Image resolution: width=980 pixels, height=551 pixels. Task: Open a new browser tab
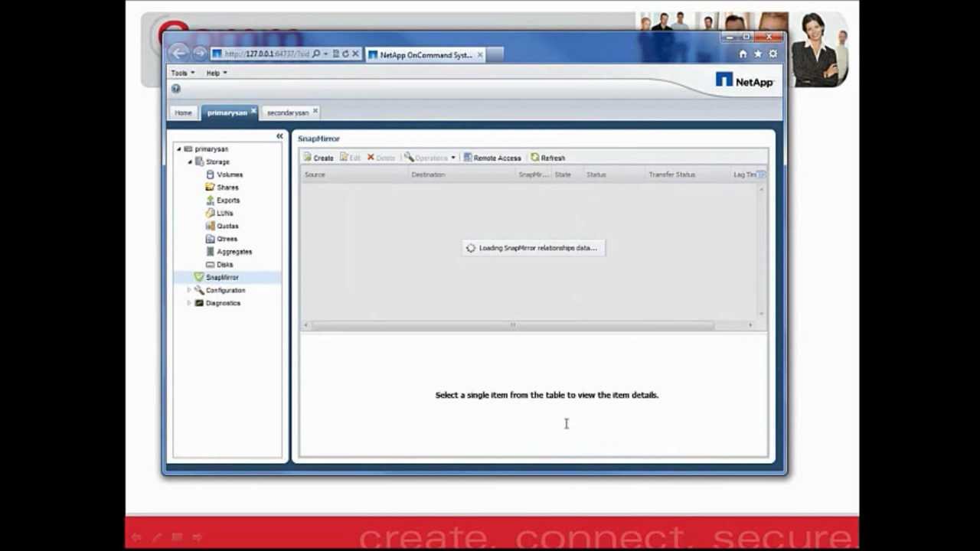pos(495,54)
